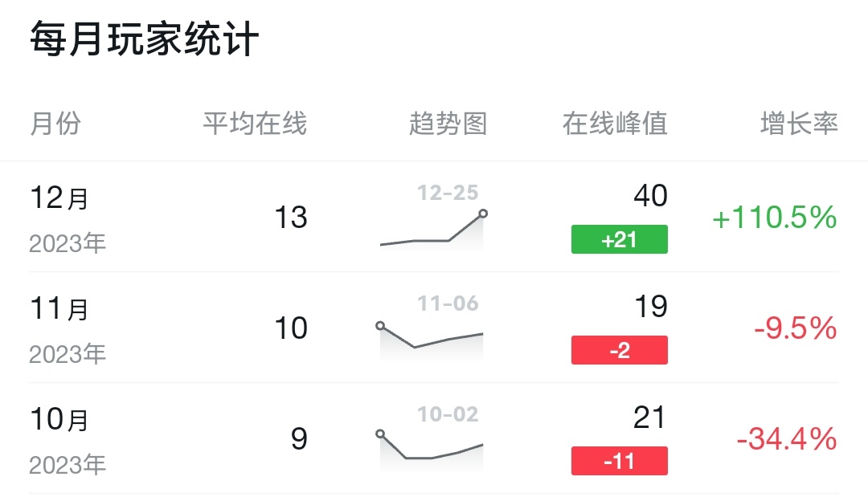The image size is (868, 497).
Task: Click the 每月玩家统计 heading
Action: point(144,39)
